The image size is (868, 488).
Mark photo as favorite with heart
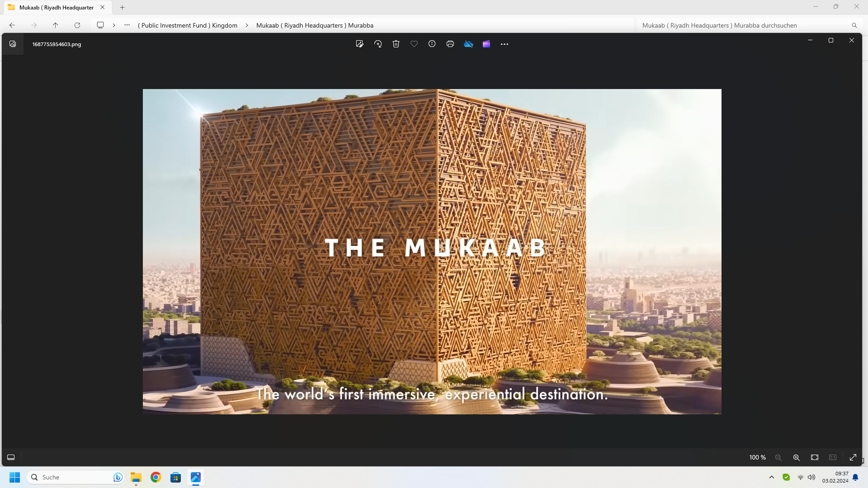pyautogui.click(x=414, y=44)
